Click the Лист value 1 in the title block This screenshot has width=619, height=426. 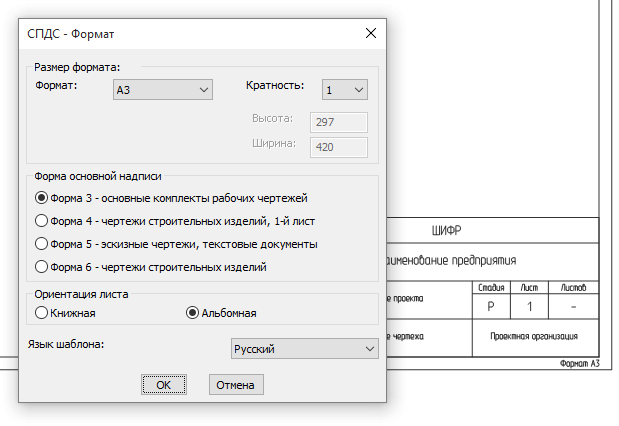529,306
